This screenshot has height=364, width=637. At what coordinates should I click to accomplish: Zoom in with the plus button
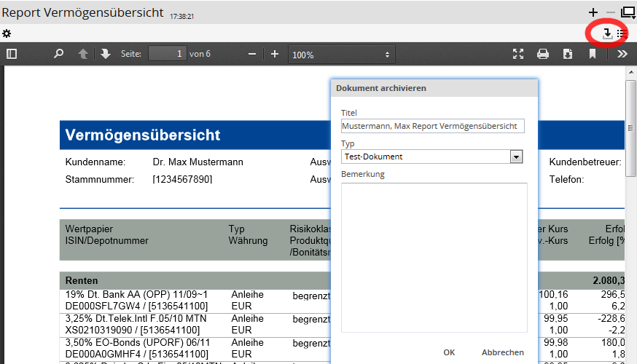click(275, 54)
